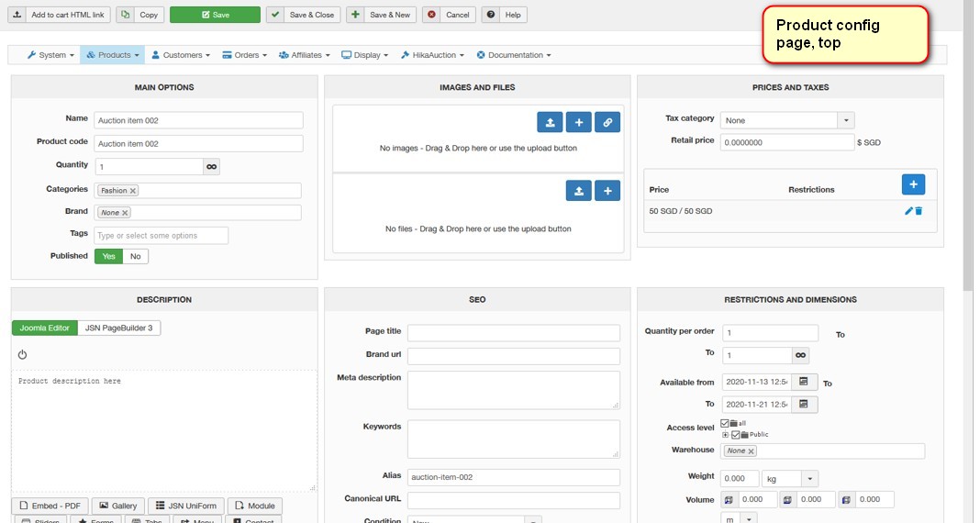The width and height of the screenshot is (980, 523).
Task: Click the upload image icon in Images section
Action: (x=550, y=122)
